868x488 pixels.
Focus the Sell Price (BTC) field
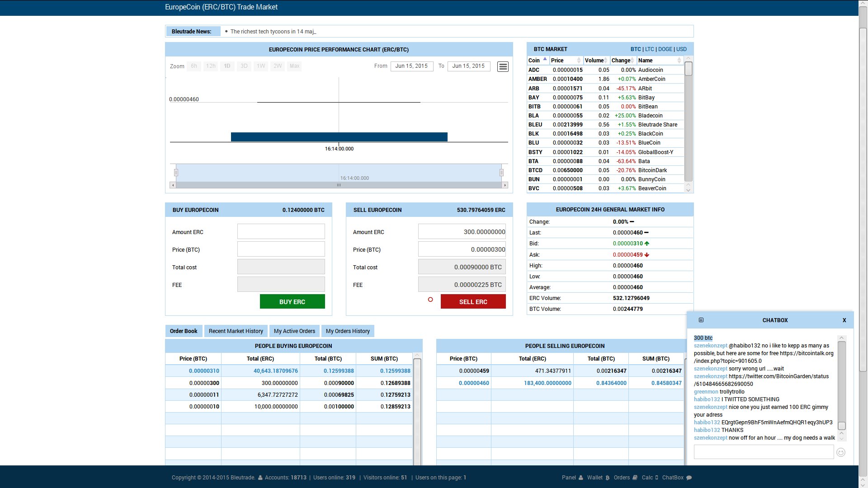tap(462, 249)
